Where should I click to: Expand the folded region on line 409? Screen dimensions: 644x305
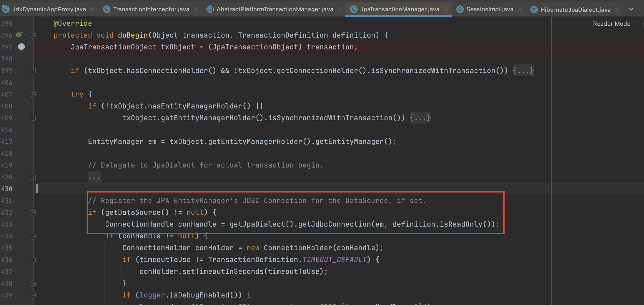point(33,118)
